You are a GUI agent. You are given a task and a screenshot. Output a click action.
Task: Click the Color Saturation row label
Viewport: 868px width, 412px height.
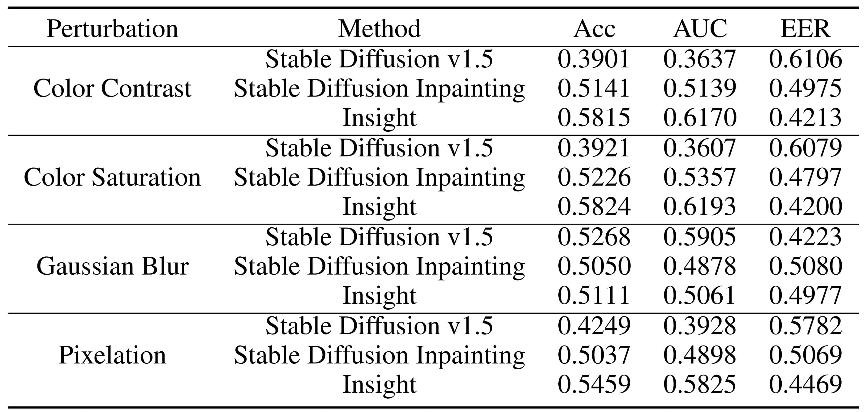tap(112, 178)
